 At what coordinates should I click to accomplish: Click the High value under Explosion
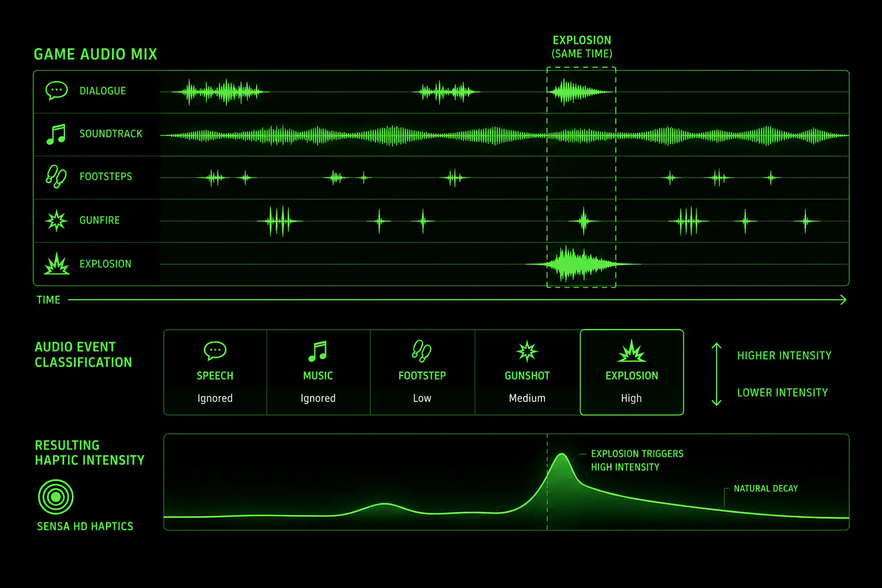point(631,398)
